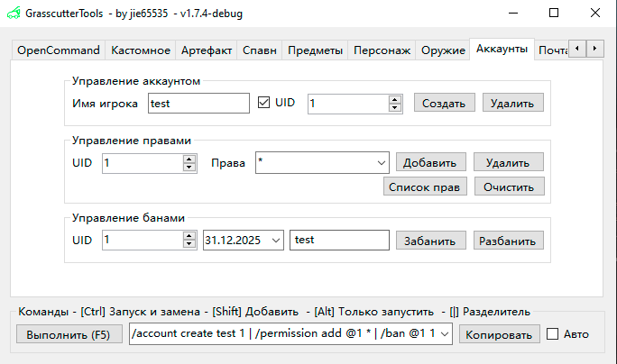
Task: Switch to the Артефакт tab
Action: click(207, 50)
